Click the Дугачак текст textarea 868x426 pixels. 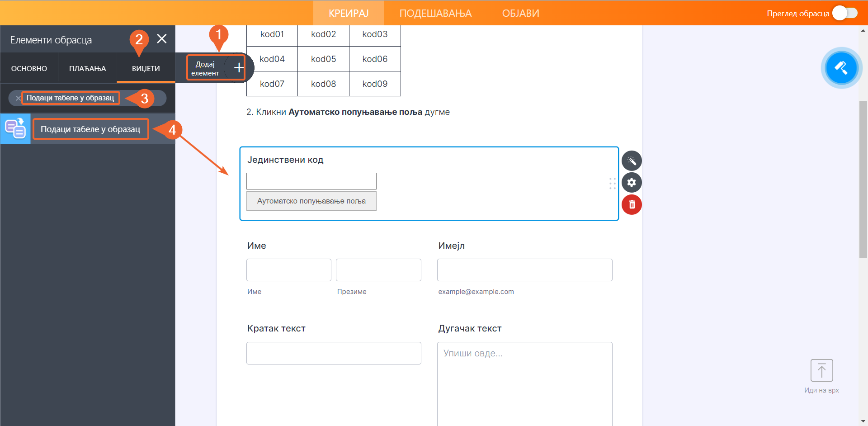[525, 384]
